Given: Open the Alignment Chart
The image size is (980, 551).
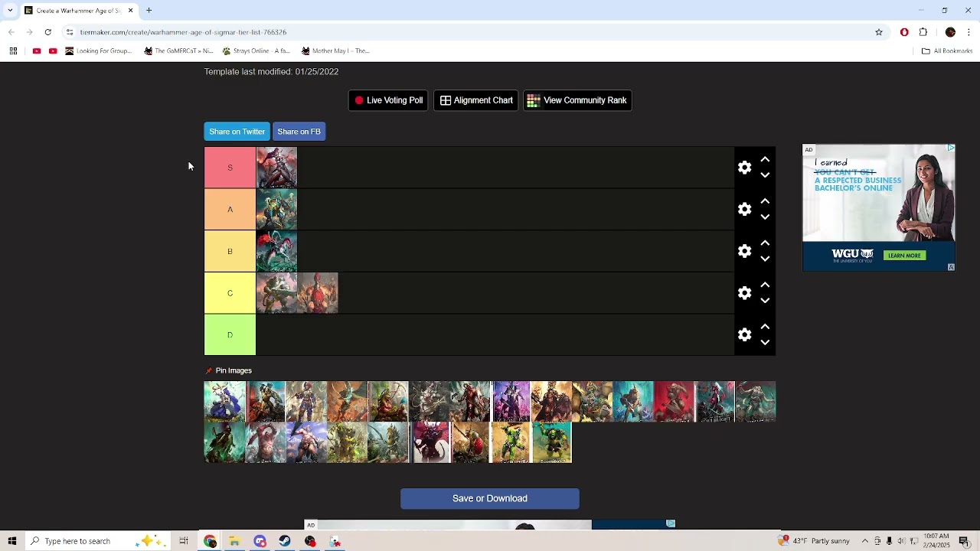Looking at the screenshot, I should pyautogui.click(x=475, y=100).
